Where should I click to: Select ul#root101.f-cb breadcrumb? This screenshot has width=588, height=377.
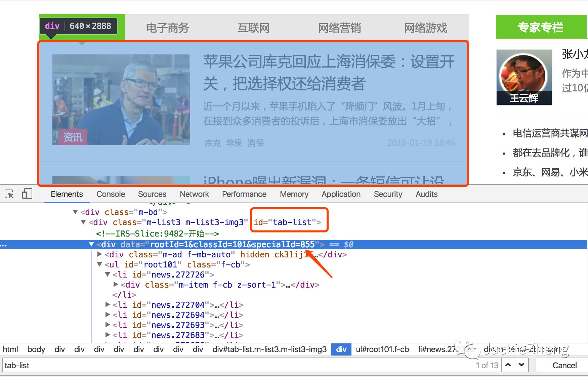coord(382,349)
